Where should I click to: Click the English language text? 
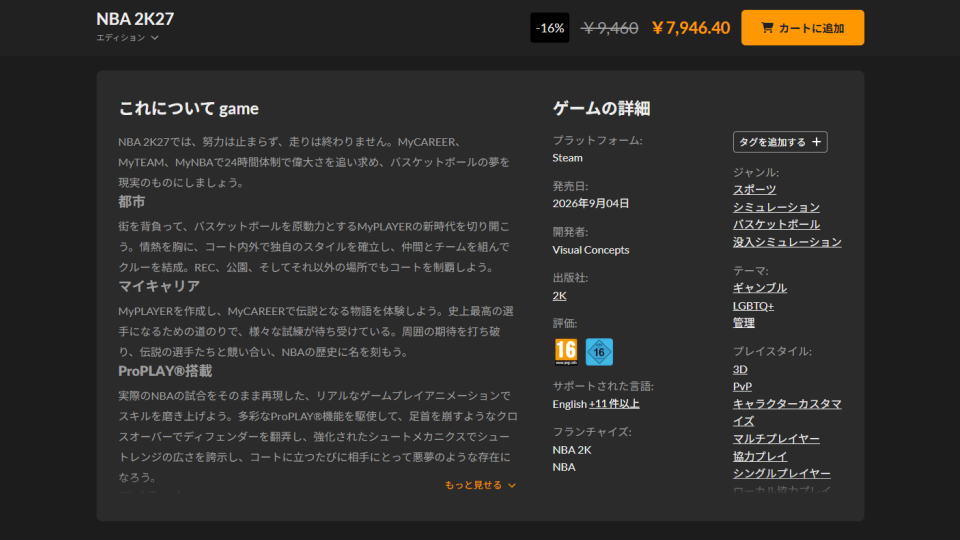pyautogui.click(x=569, y=404)
